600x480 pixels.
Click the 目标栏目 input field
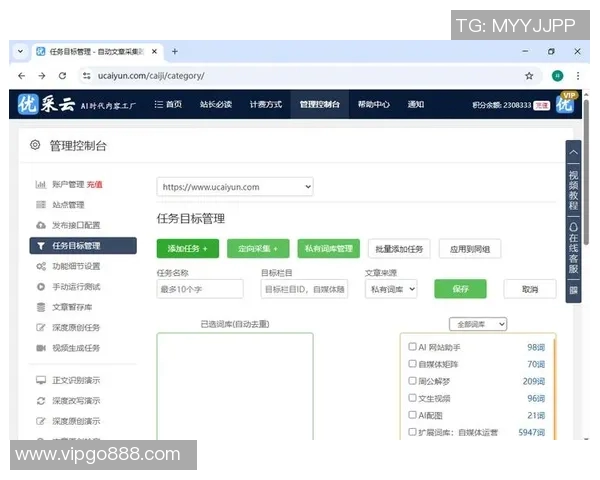(x=304, y=289)
